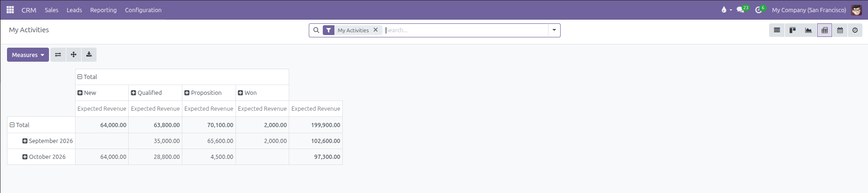Switch to list view

(777, 30)
